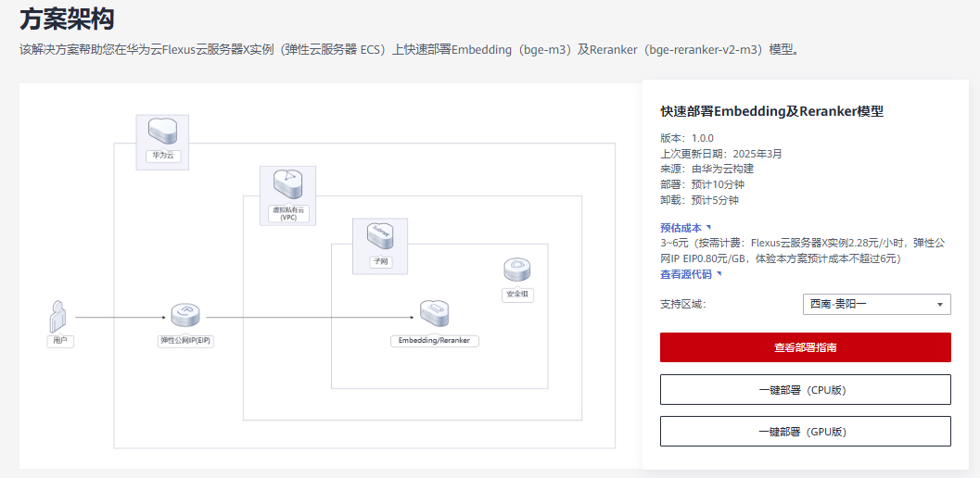980x478 pixels.
Task: Click the elastic public IP (EIP) icon
Action: 185,316
